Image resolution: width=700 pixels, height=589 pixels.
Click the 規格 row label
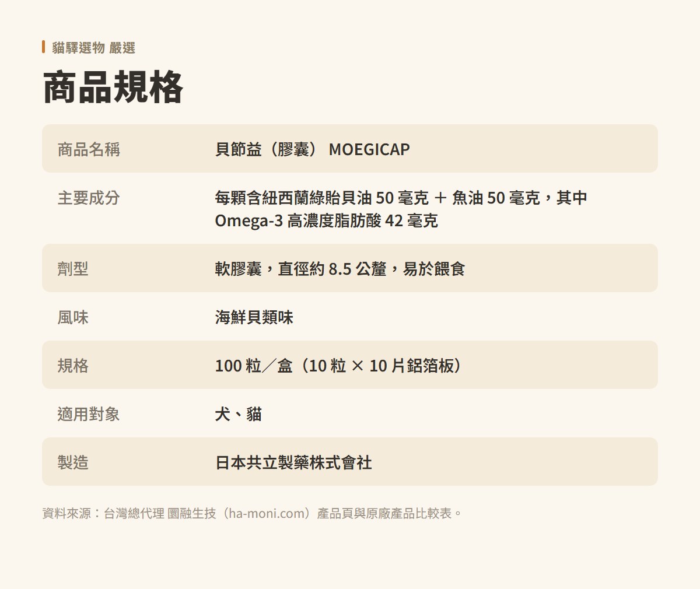pos(73,366)
